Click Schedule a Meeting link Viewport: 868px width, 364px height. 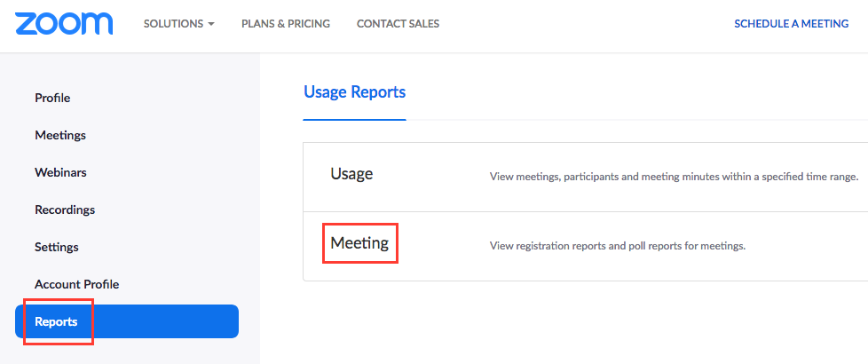[x=791, y=24]
